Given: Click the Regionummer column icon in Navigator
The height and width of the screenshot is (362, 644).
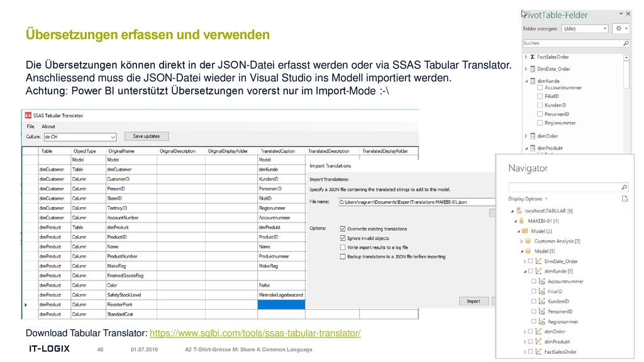Looking at the screenshot, I should pos(541,322).
